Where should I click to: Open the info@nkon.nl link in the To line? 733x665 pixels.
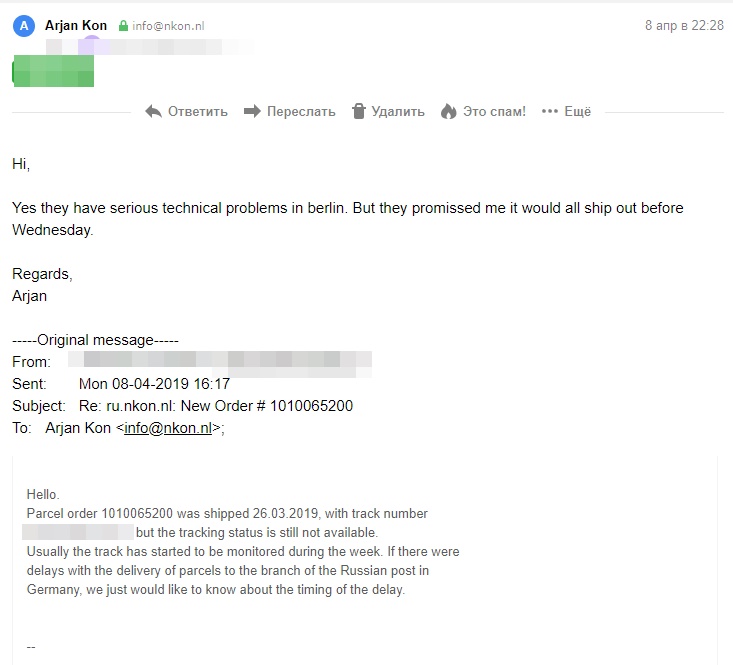click(168, 428)
